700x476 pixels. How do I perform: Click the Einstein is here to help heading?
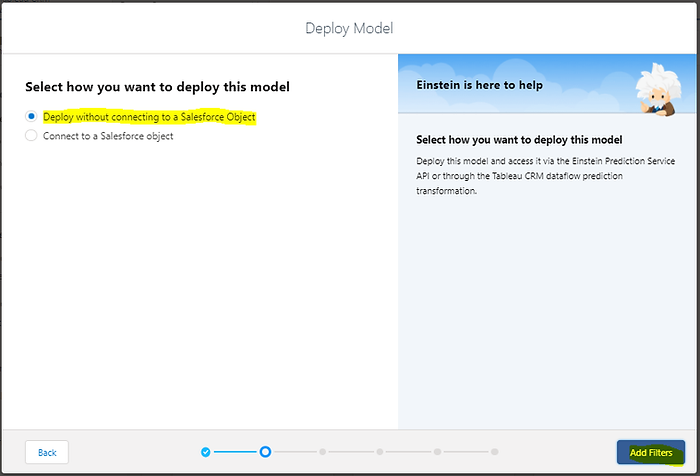(x=479, y=85)
